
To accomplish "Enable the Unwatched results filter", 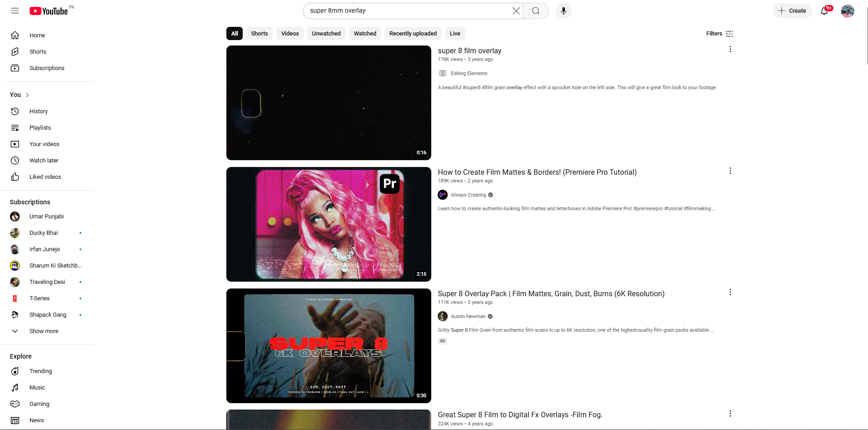I will coord(326,33).
